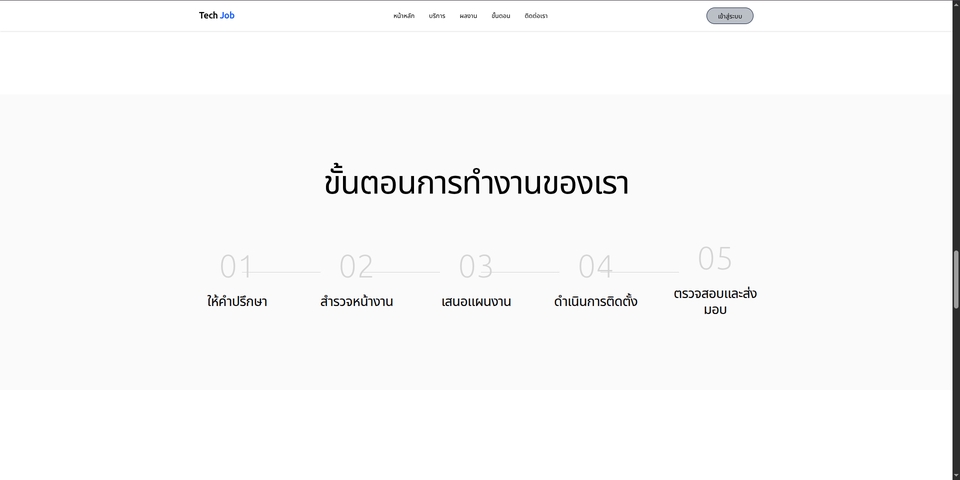The image size is (960, 480).
Task: Click the ขั้นตอนการทำงานของเรา heading
Action: [x=477, y=185]
